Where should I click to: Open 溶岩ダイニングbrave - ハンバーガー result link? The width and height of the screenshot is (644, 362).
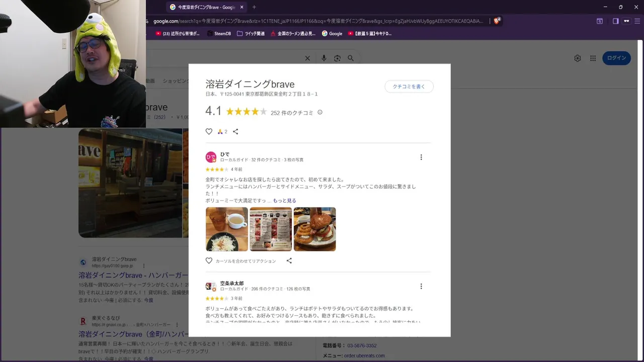[133, 276]
